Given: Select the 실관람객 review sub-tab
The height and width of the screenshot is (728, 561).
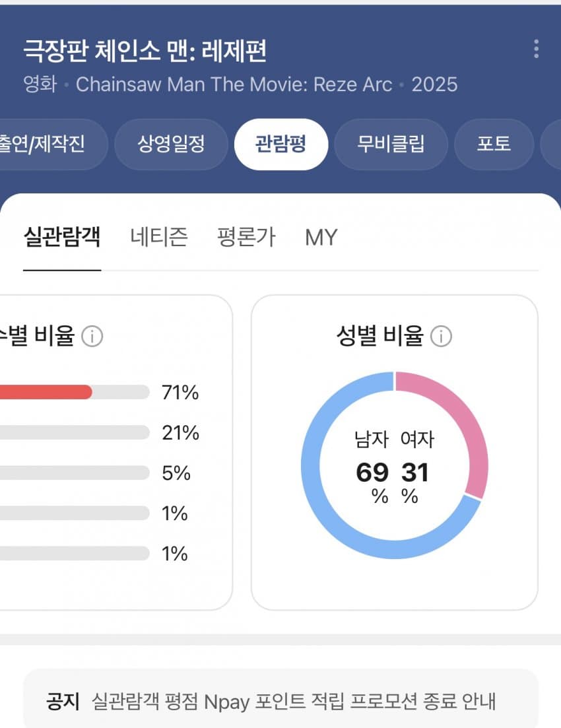Looking at the screenshot, I should point(62,236).
